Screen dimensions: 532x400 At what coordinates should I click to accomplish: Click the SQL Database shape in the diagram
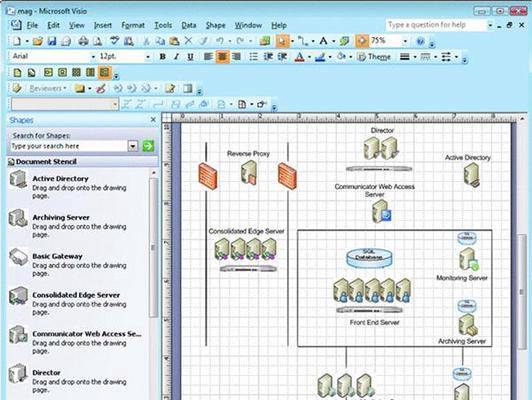(369, 258)
